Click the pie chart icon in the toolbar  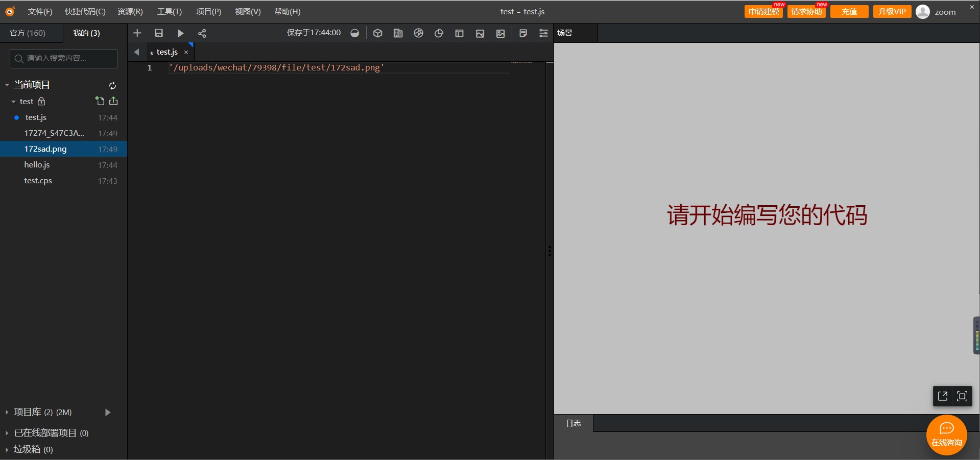coord(439,33)
